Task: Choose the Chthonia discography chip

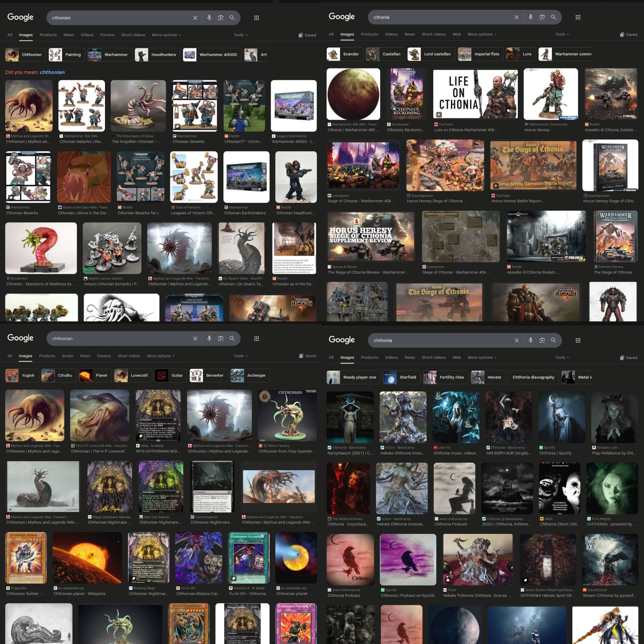Action: pos(533,377)
